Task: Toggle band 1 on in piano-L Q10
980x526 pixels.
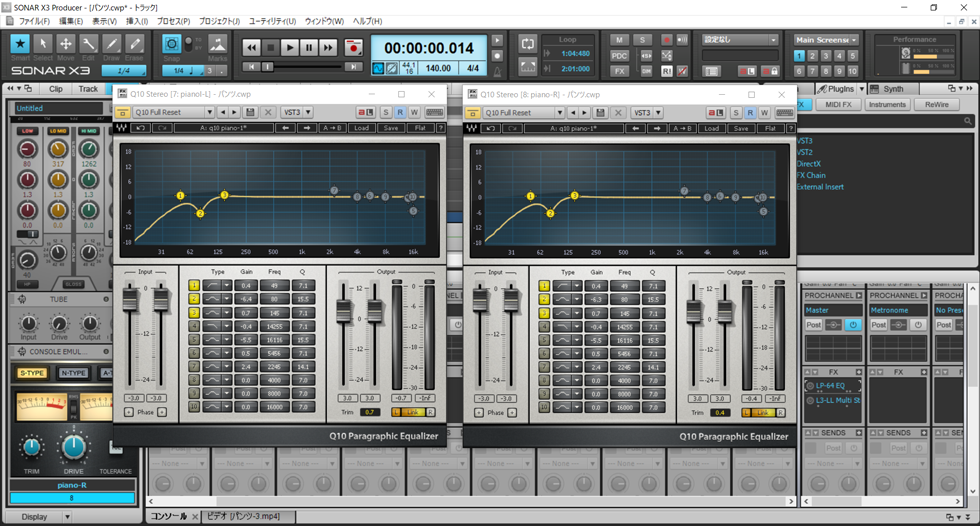Action: pos(194,285)
